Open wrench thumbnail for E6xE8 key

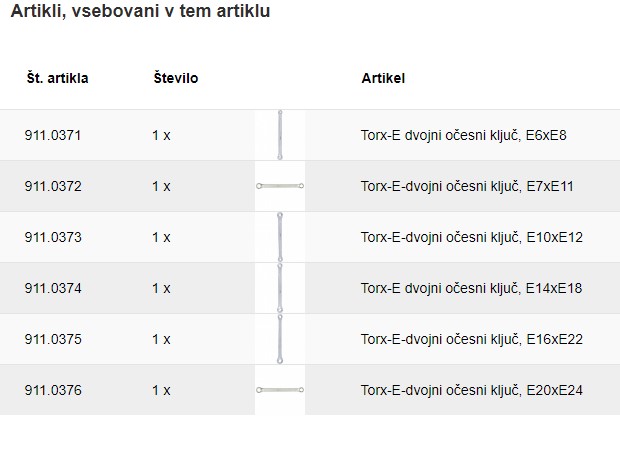[280, 135]
